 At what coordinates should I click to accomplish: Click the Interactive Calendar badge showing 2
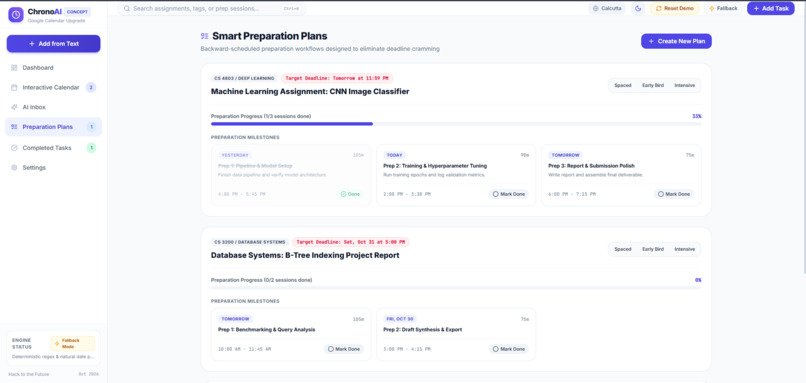tap(91, 87)
